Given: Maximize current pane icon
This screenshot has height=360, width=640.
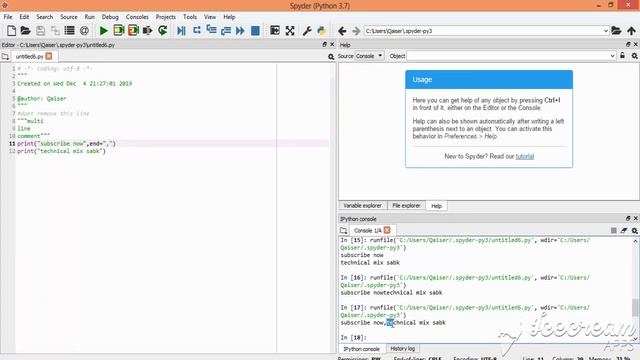Looking at the screenshot, I should coord(275,31).
